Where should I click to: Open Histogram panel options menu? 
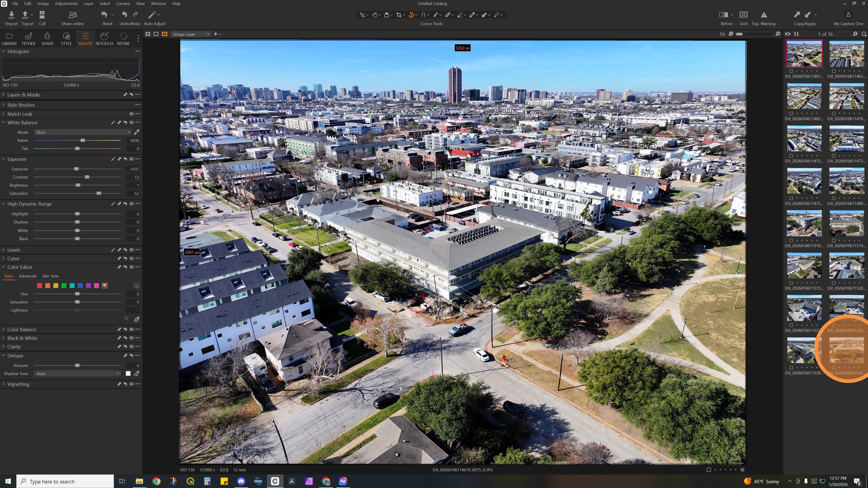(137, 51)
